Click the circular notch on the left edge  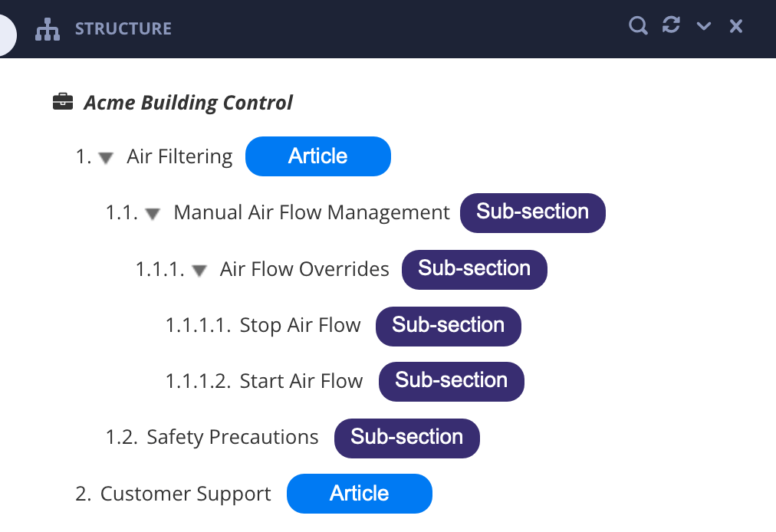point(4,34)
